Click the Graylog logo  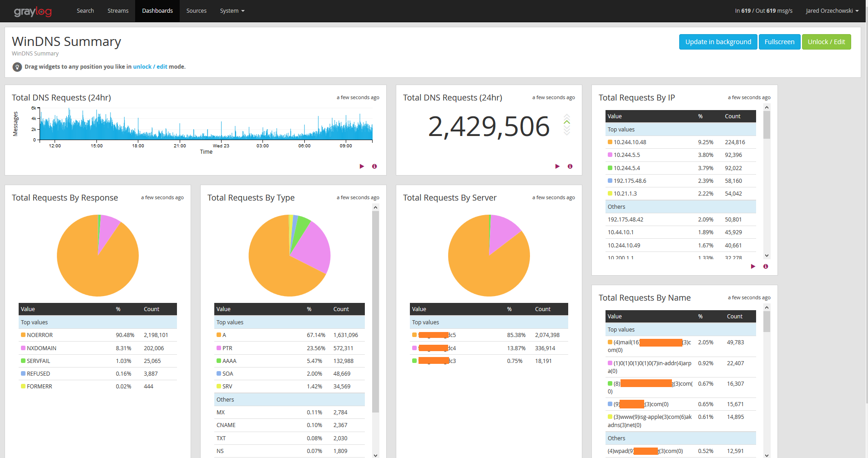coord(33,11)
